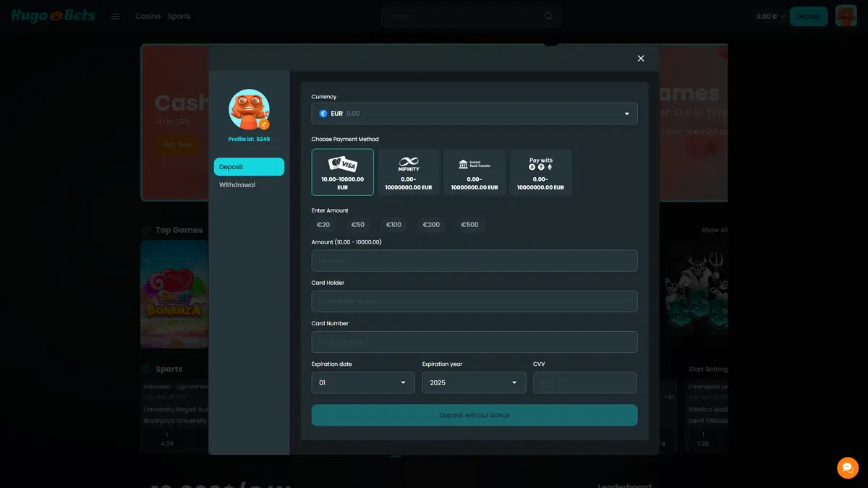Screen dimensions: 868x488
Task: Select the Deposit tab in sidebar
Action: [x=249, y=167]
